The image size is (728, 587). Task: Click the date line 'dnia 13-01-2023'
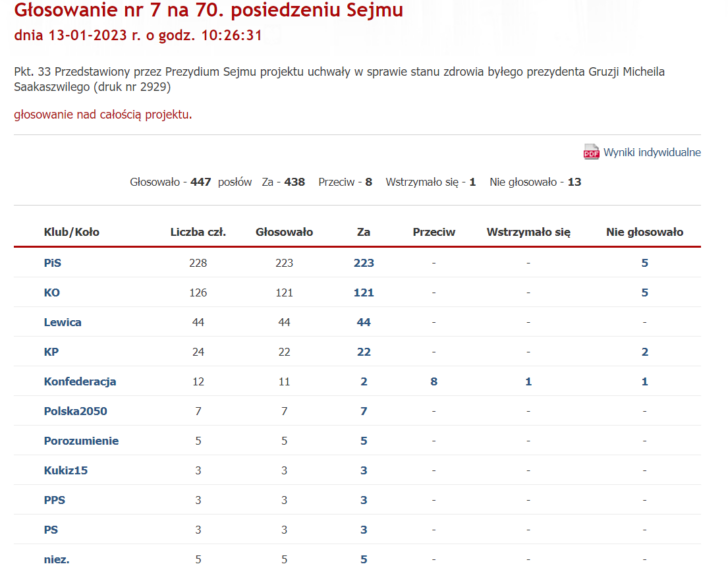tap(138, 35)
